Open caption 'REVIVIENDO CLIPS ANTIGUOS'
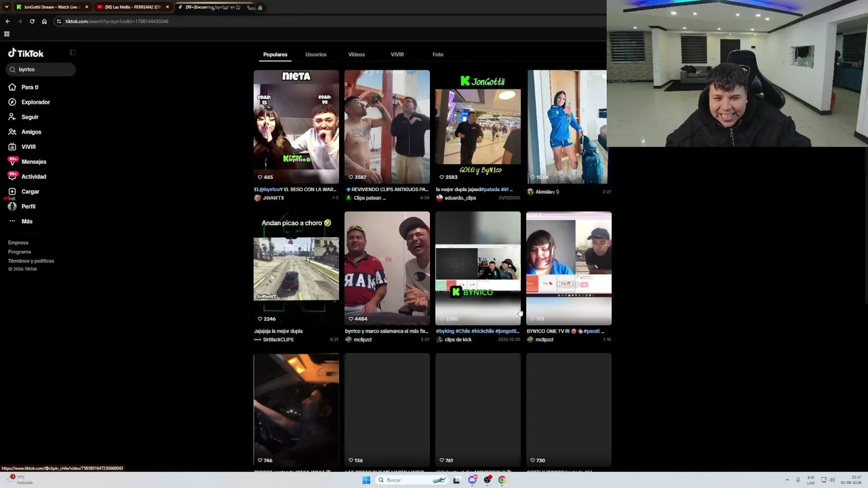 [x=387, y=190]
